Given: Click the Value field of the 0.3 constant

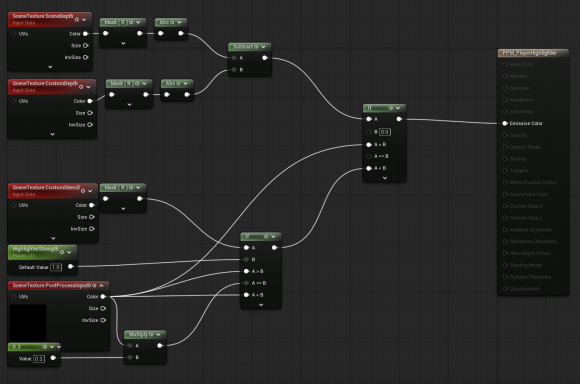Looking at the screenshot, I should [38, 358].
